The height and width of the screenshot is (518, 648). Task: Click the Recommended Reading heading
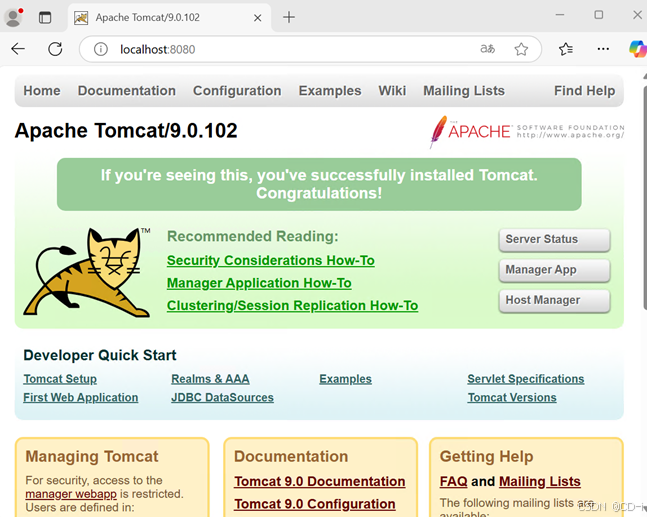click(253, 236)
